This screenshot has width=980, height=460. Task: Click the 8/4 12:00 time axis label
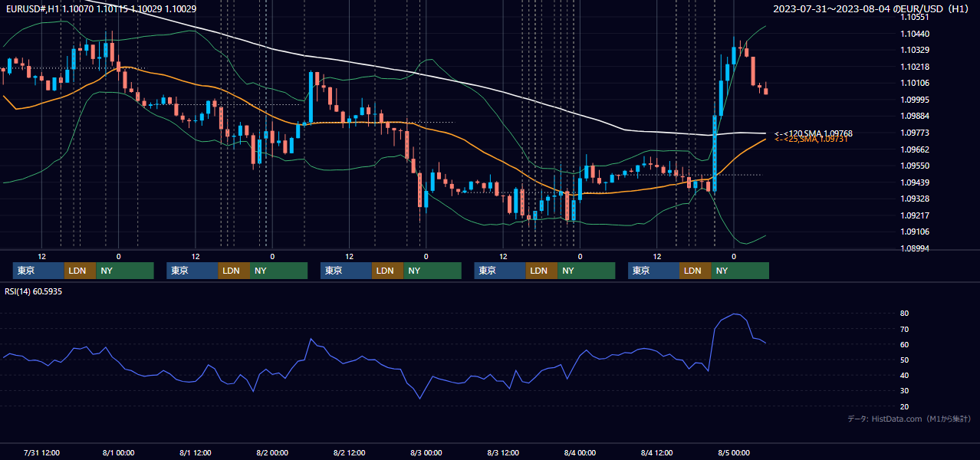(x=656, y=452)
